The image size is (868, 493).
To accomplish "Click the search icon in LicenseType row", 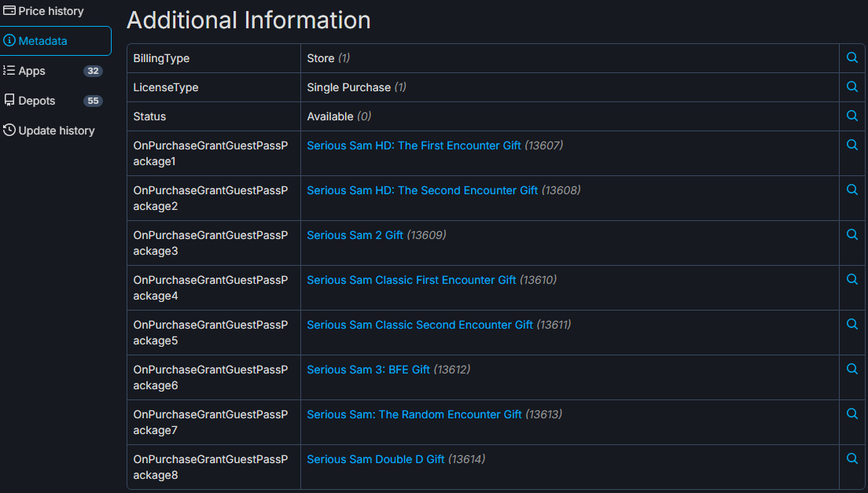I will pos(852,86).
